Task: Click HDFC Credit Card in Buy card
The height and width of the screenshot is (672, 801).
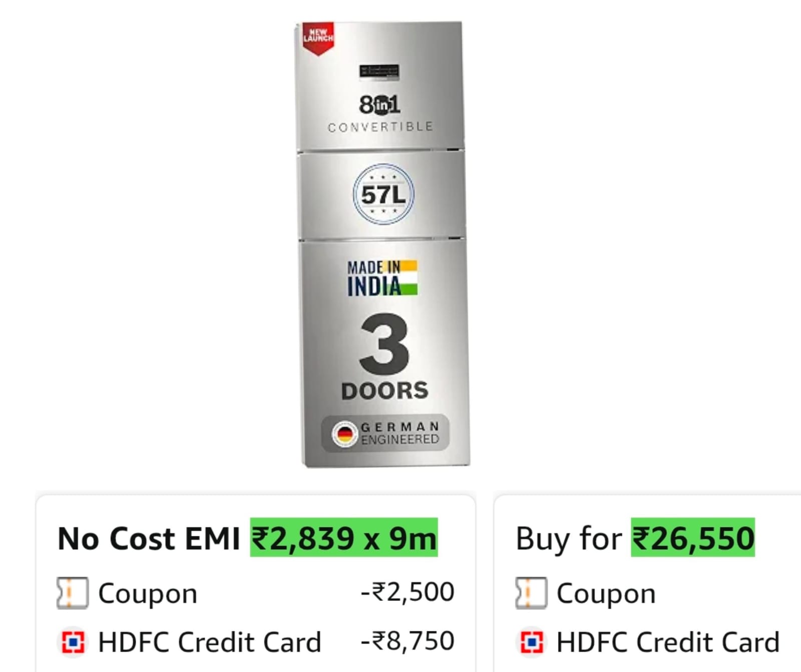Action: [x=668, y=642]
